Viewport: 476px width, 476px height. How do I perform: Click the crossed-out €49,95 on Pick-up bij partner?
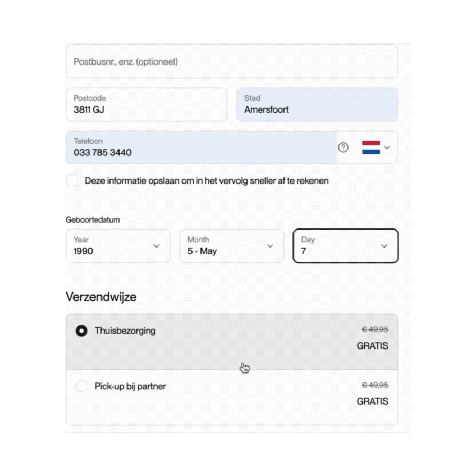coord(375,385)
